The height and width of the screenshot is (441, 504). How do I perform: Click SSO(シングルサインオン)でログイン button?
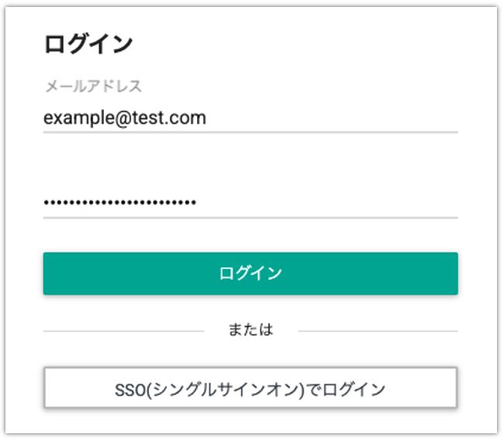[250, 388]
